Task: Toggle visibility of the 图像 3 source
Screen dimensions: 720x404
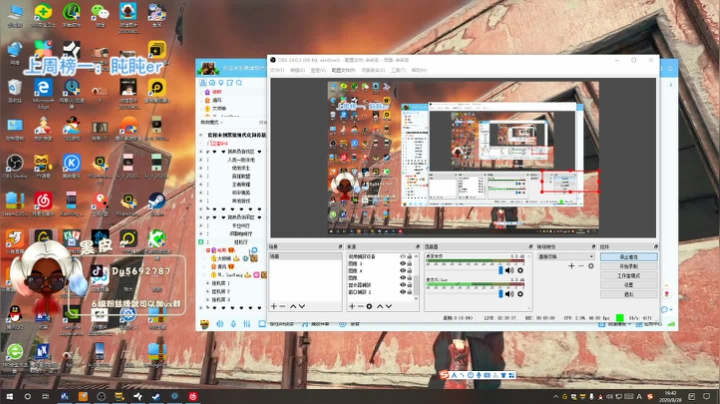Action: coord(403,264)
